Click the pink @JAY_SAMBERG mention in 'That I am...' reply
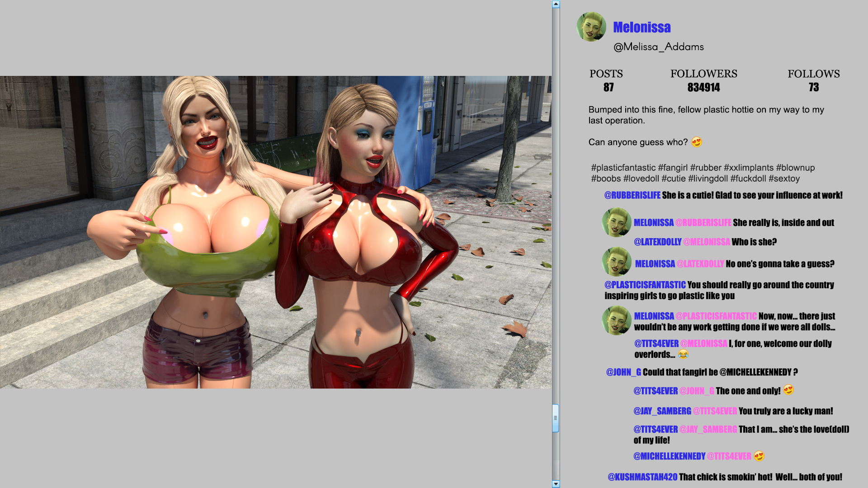The image size is (868, 488). pyautogui.click(x=708, y=429)
